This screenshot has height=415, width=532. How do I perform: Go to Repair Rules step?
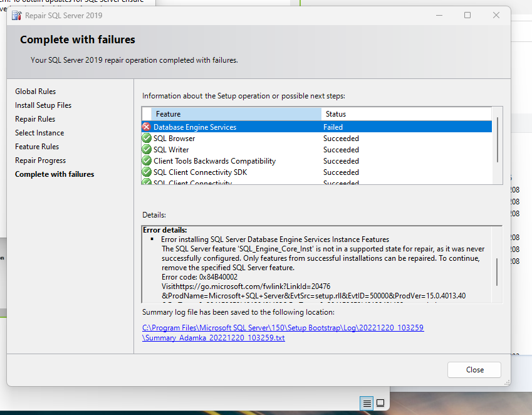35,119
